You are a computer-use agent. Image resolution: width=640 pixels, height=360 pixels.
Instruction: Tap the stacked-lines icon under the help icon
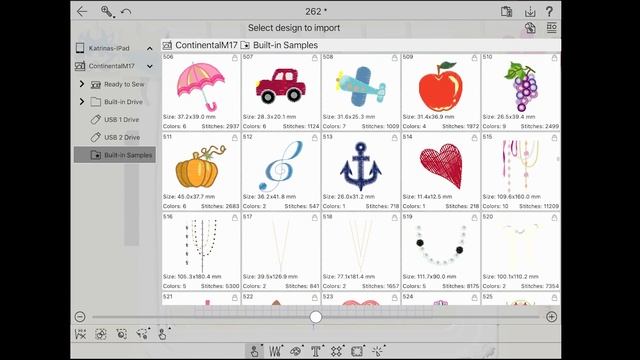(x=551, y=27)
